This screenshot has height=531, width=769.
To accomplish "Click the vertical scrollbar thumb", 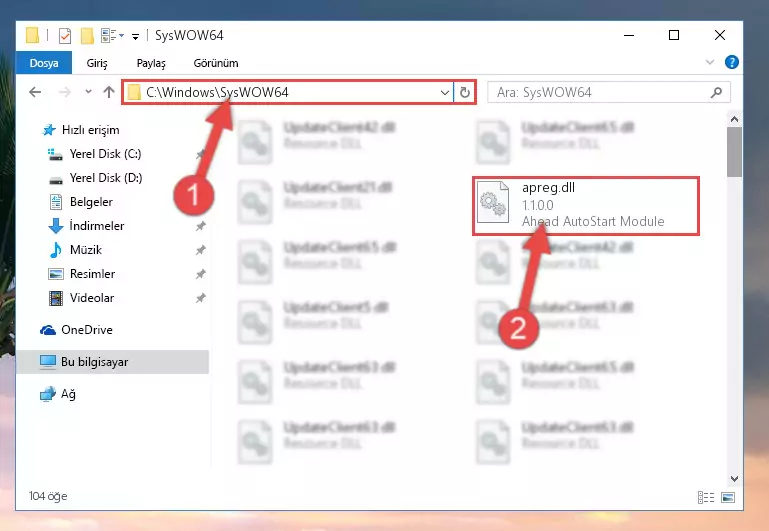I will [734, 152].
